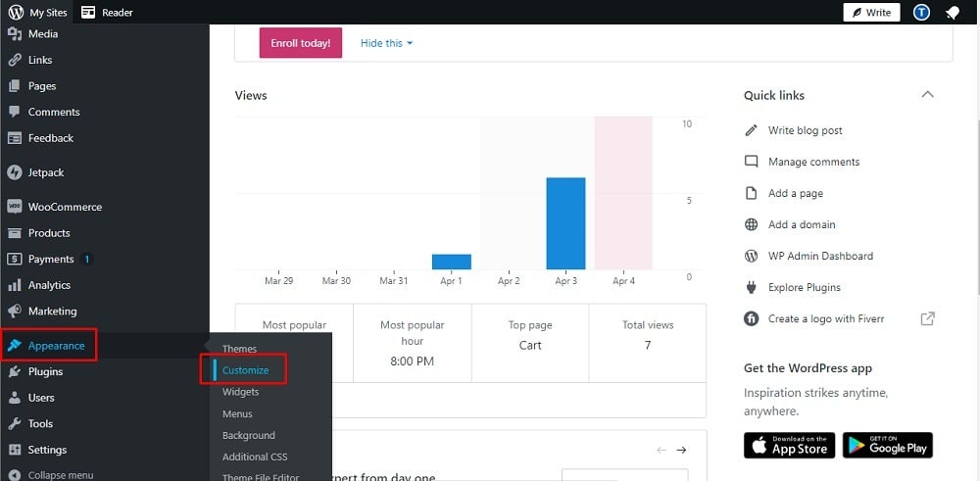980x481 pixels.
Task: Open notifications bell in top bar
Action: pos(953,13)
